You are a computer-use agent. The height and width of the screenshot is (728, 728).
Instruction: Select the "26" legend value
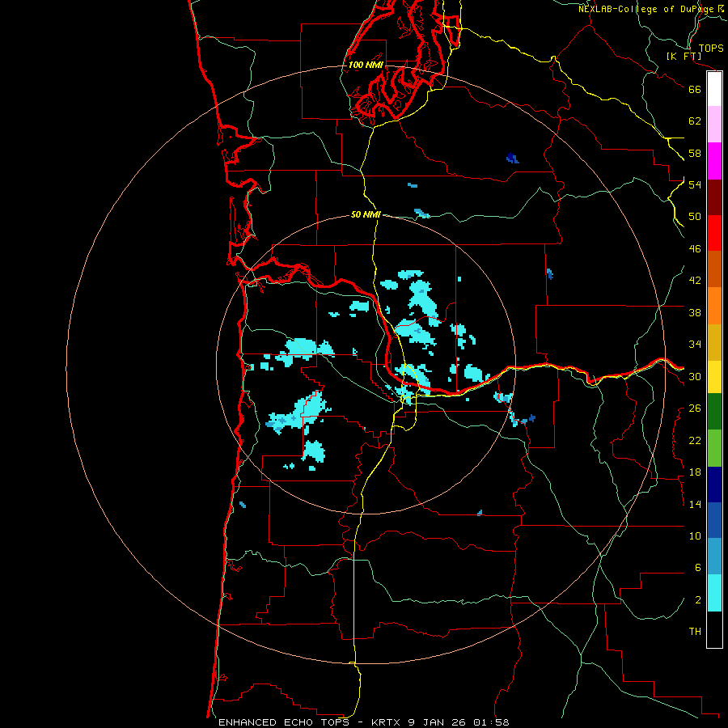click(x=695, y=408)
